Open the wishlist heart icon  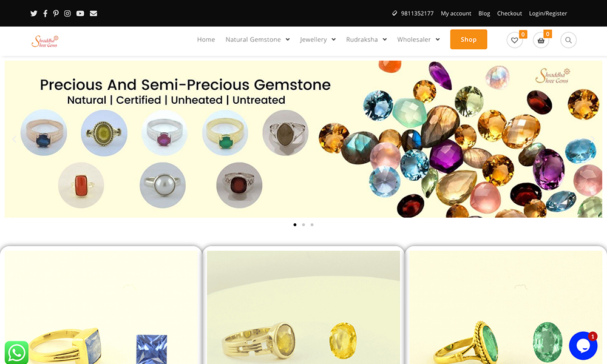tap(515, 40)
